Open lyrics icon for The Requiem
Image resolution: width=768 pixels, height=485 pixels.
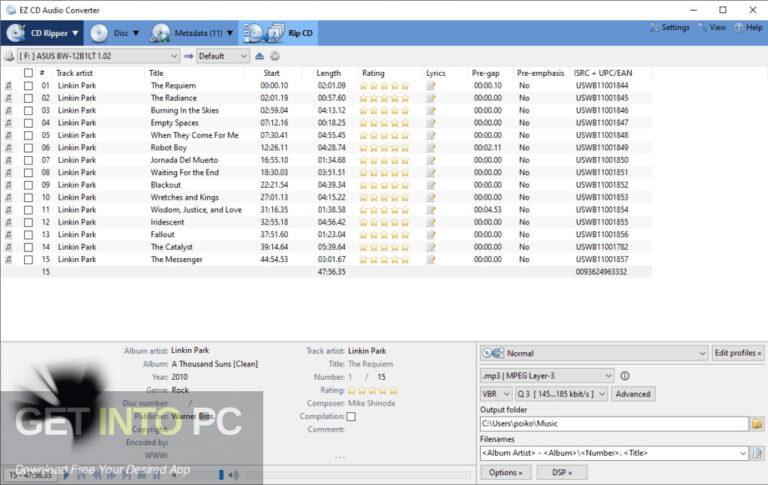pos(431,86)
